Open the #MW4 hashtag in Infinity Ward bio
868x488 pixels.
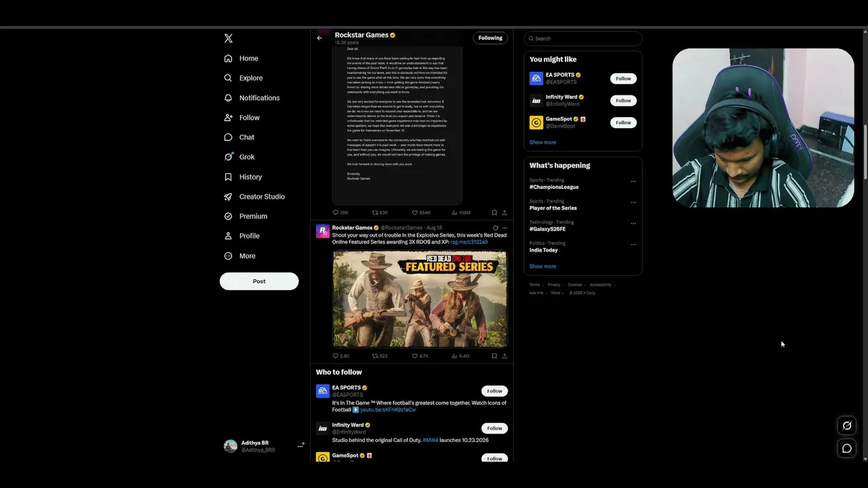click(430, 440)
